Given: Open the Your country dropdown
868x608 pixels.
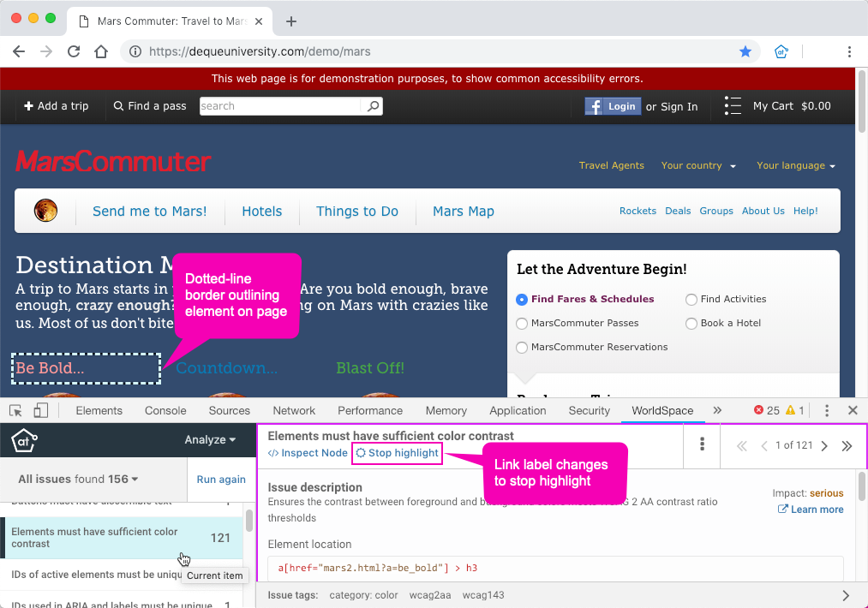Looking at the screenshot, I should (698, 165).
